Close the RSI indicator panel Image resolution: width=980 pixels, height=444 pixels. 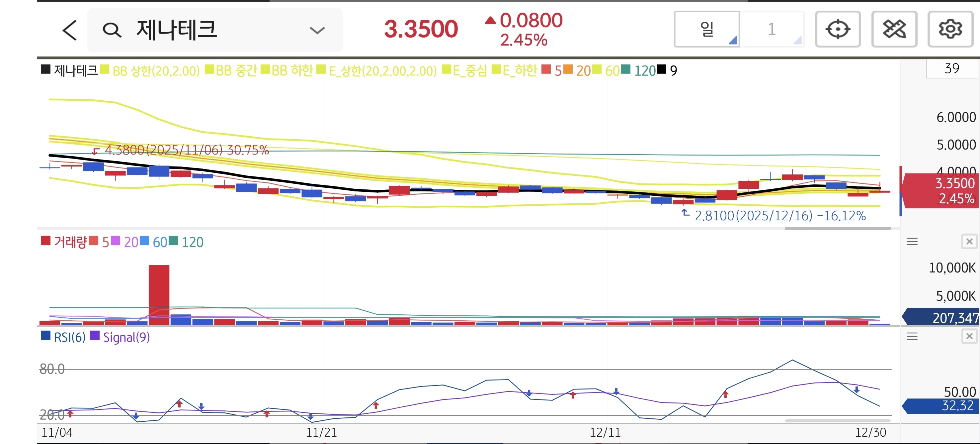pos(969,336)
